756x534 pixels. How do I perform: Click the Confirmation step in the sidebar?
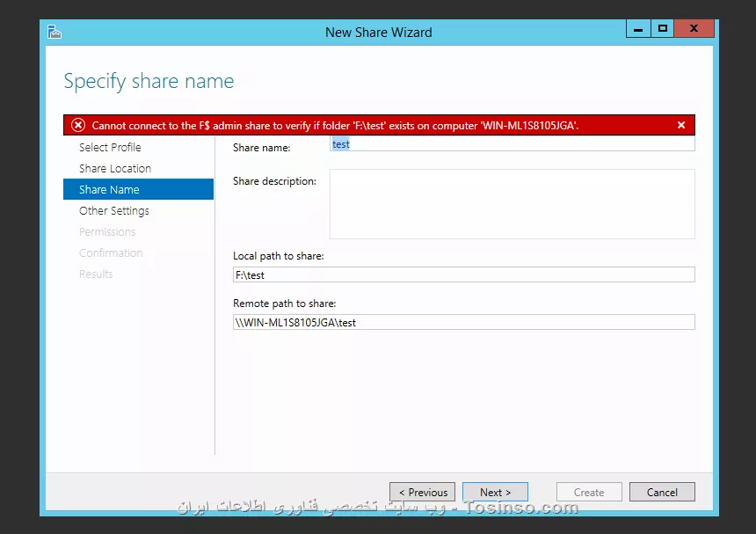pos(111,252)
